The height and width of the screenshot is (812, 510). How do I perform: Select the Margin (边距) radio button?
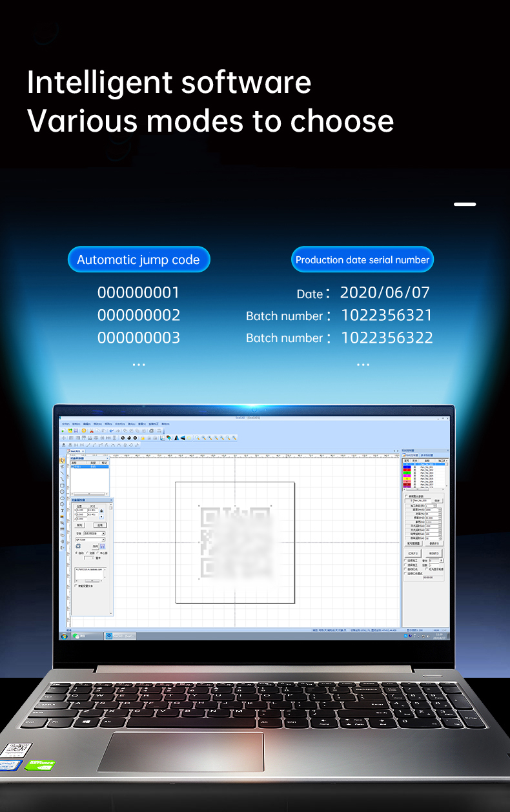[x=87, y=553]
